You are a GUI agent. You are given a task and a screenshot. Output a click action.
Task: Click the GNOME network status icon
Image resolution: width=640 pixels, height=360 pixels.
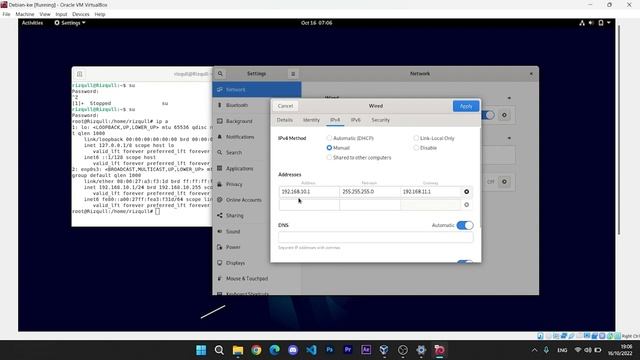click(x=582, y=23)
